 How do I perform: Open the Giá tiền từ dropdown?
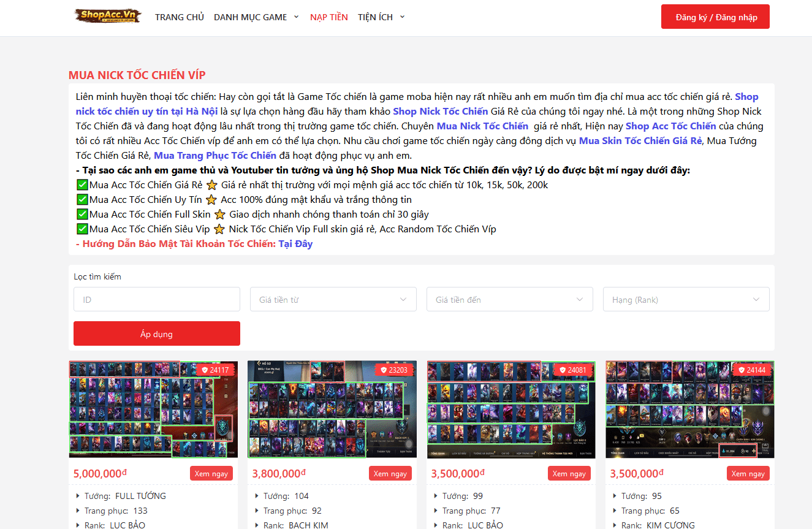coord(333,299)
